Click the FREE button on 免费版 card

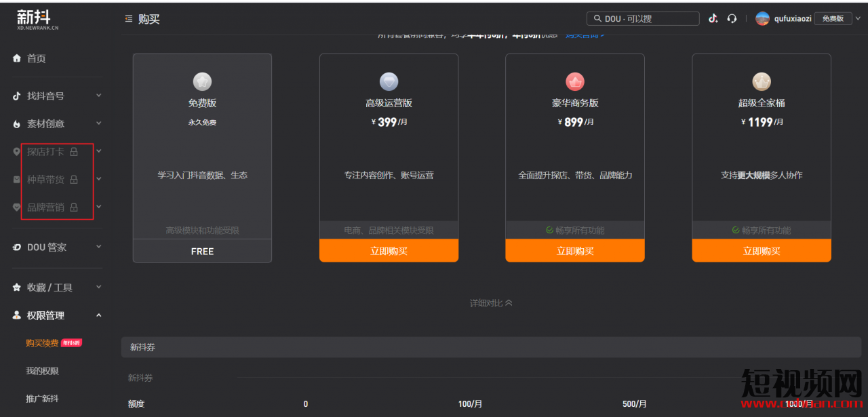pyautogui.click(x=202, y=251)
